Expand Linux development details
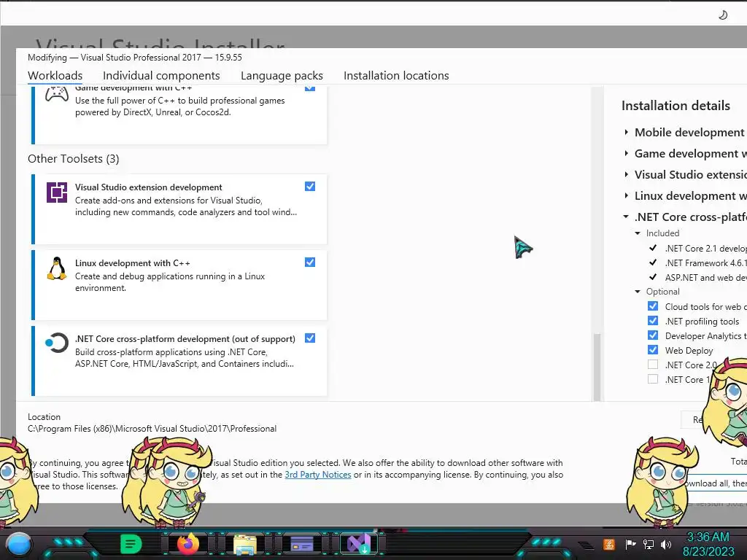This screenshot has height=560, width=747. pos(626,195)
